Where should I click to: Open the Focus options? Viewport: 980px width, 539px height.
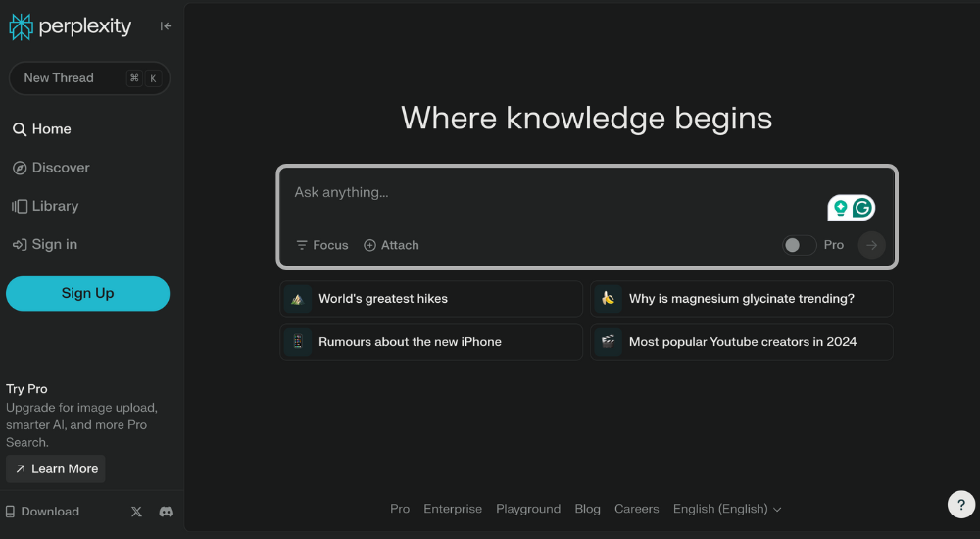click(x=321, y=245)
